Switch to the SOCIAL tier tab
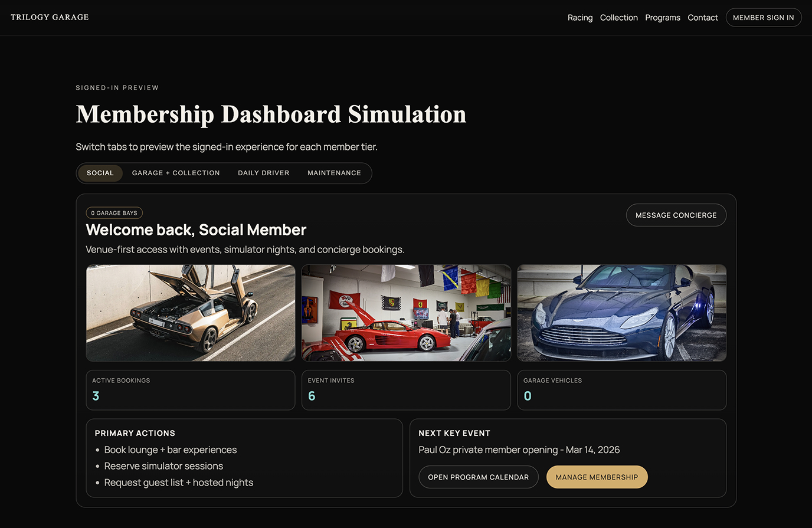Viewport: 812px width, 528px height. pos(100,173)
